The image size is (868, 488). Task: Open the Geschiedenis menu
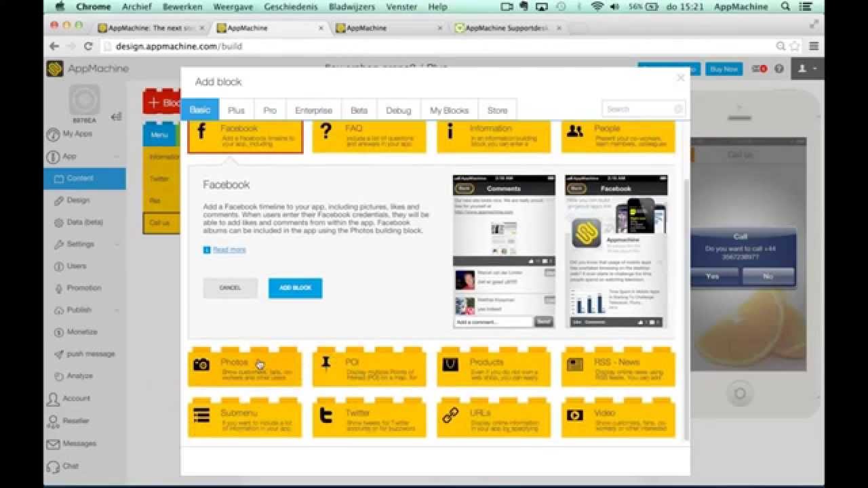click(x=290, y=7)
